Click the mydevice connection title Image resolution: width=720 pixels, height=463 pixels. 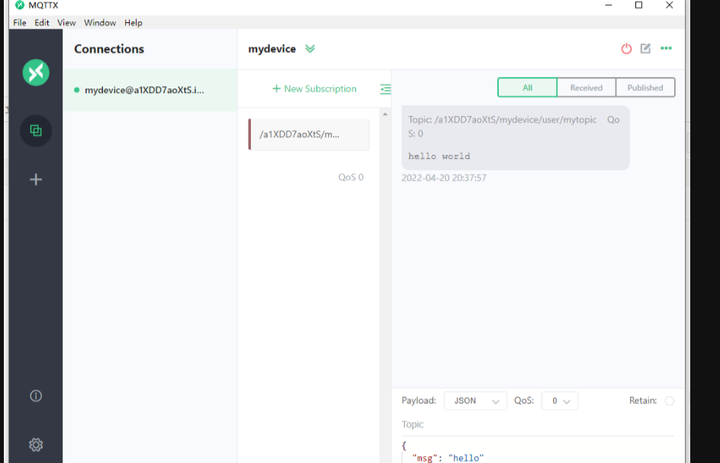coord(272,49)
